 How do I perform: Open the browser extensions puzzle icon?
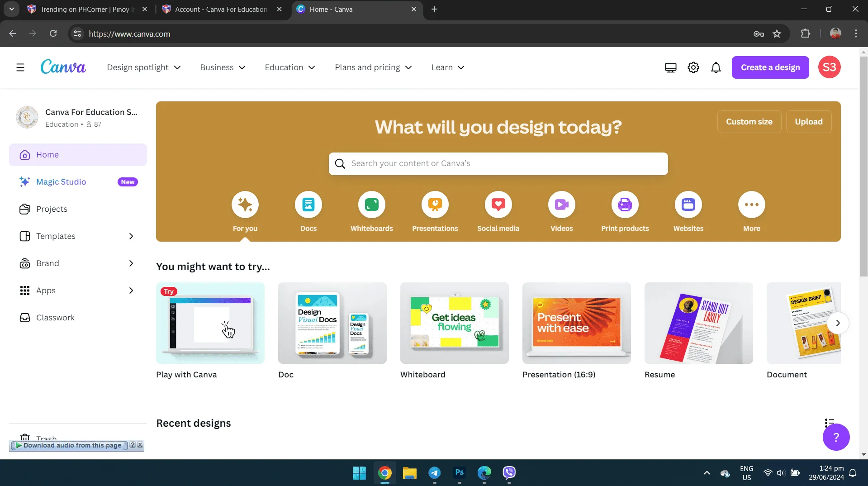806,33
